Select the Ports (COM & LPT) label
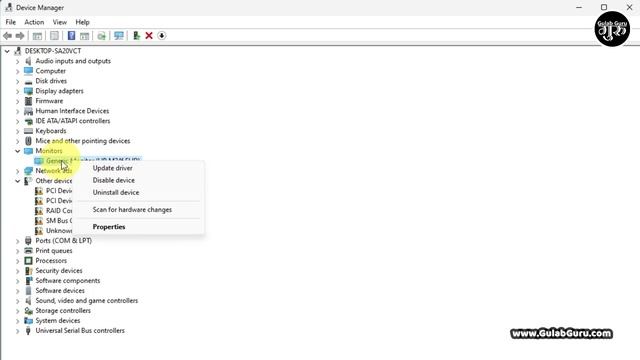The height and width of the screenshot is (360, 640). pos(64,241)
